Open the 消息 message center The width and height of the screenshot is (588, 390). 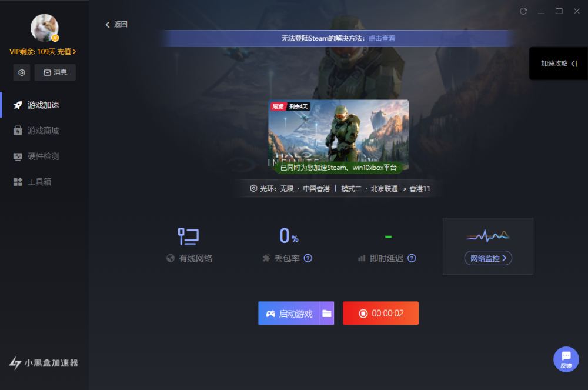(x=55, y=72)
